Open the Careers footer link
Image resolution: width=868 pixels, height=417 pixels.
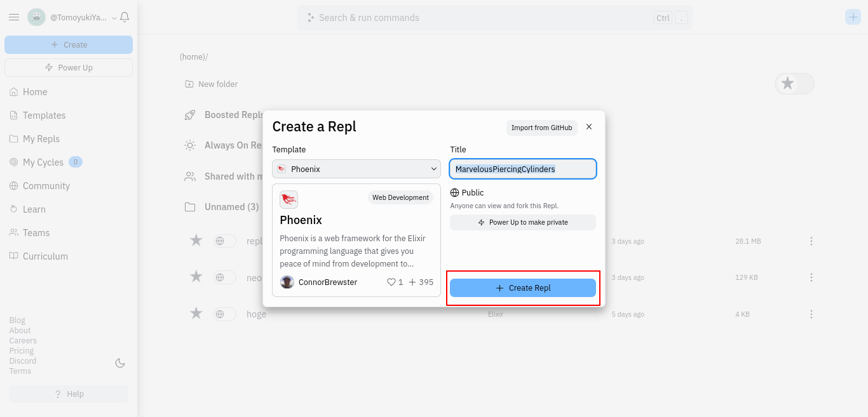tap(23, 341)
